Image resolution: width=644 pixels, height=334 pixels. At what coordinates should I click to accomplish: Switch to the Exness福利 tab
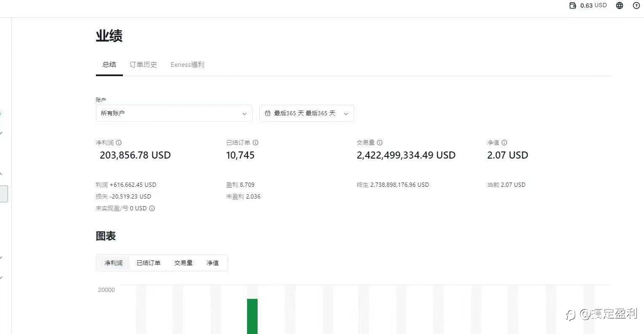(187, 65)
